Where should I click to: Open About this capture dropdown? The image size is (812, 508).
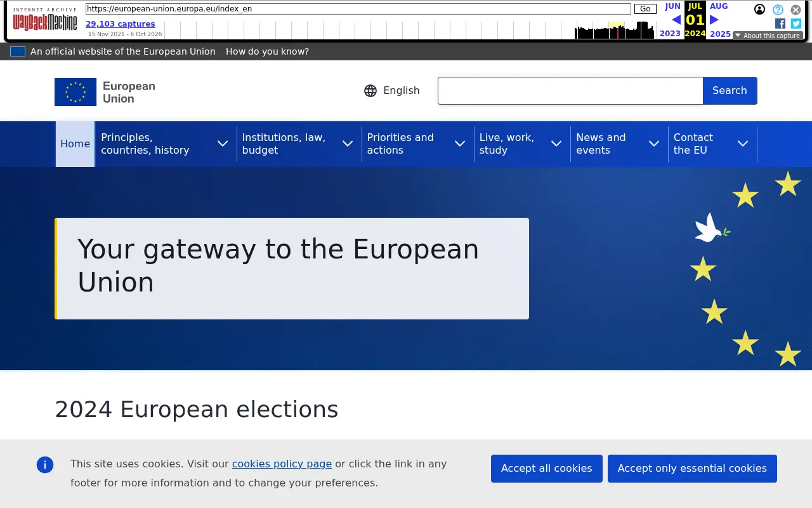768,36
